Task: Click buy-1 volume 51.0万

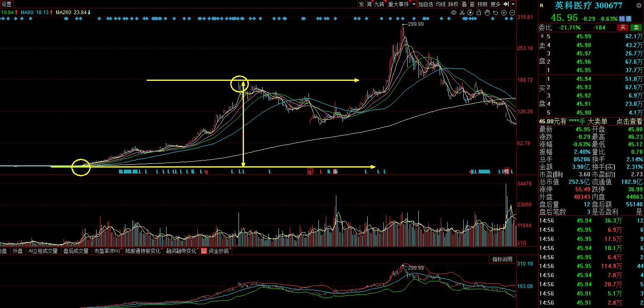Action: click(x=634, y=79)
